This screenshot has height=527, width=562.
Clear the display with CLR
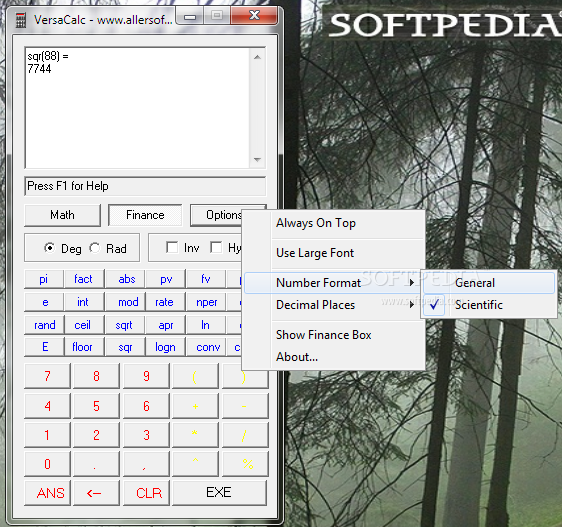146,493
